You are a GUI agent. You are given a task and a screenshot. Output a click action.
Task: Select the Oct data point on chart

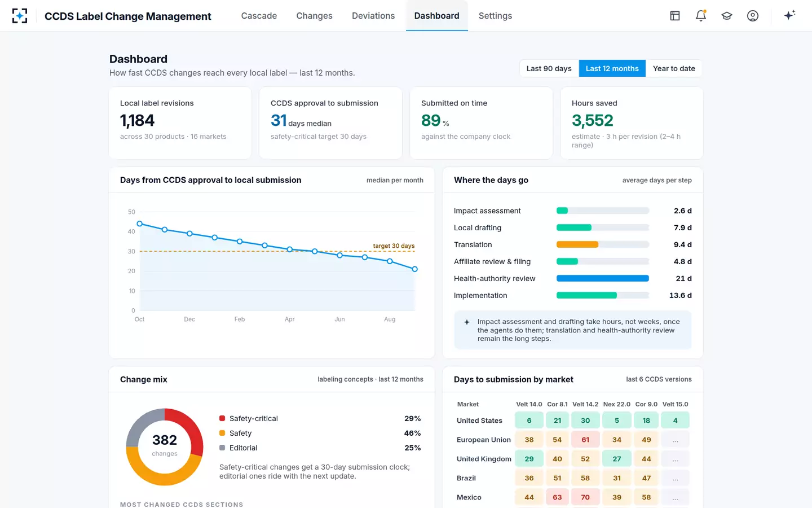tap(140, 224)
